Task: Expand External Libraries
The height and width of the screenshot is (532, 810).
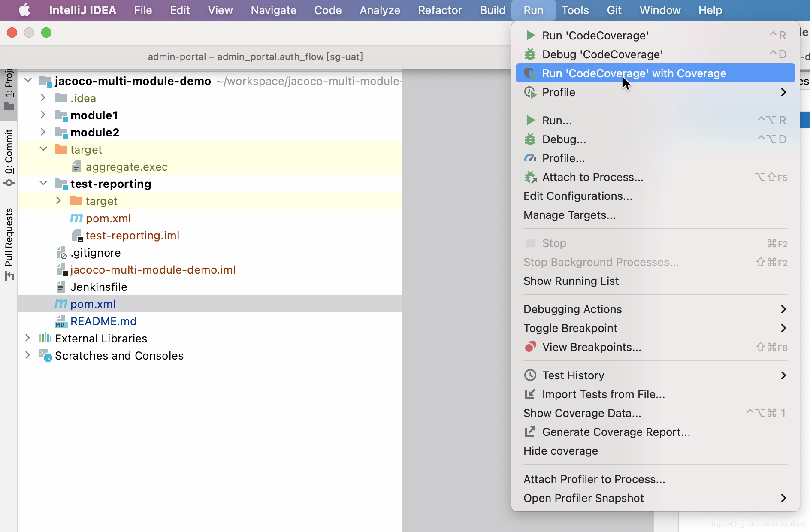Action: point(27,338)
